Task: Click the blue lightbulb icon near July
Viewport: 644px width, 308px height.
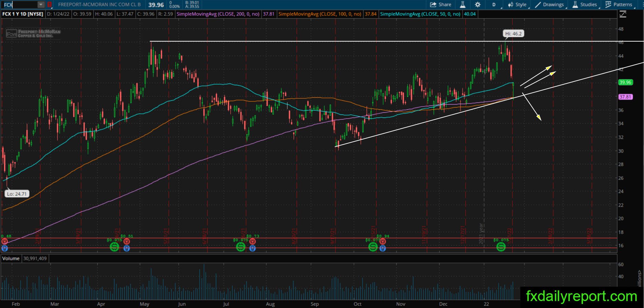Action: [x=253, y=248]
